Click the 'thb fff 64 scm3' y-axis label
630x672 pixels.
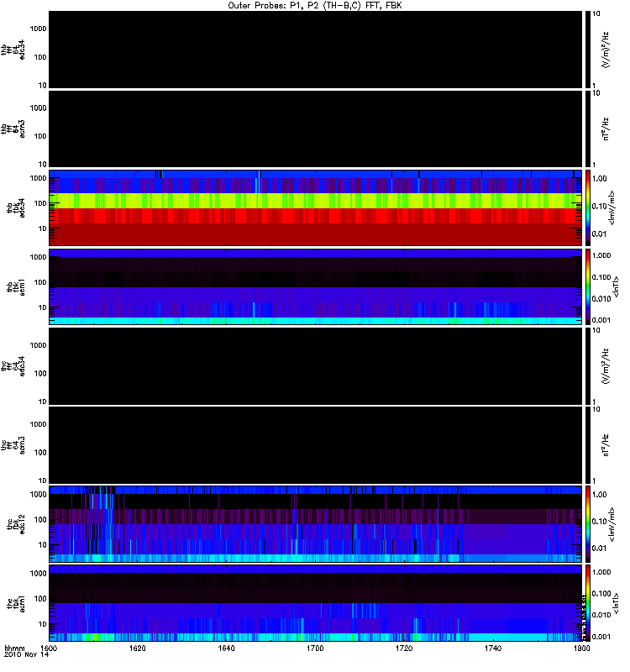tap(13, 129)
